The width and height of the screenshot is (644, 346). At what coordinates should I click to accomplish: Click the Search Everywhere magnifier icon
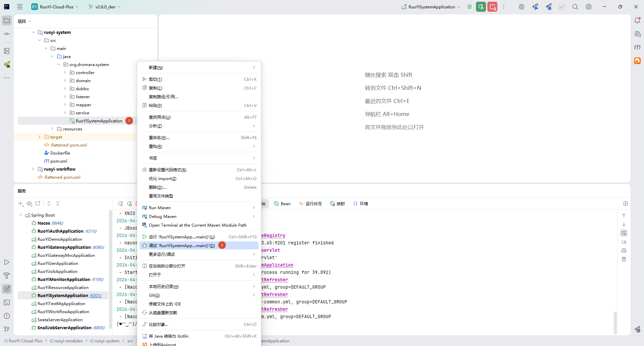pos(575,7)
